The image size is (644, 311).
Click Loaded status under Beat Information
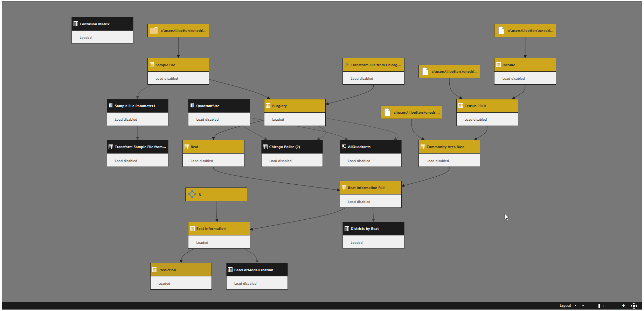tap(202, 242)
